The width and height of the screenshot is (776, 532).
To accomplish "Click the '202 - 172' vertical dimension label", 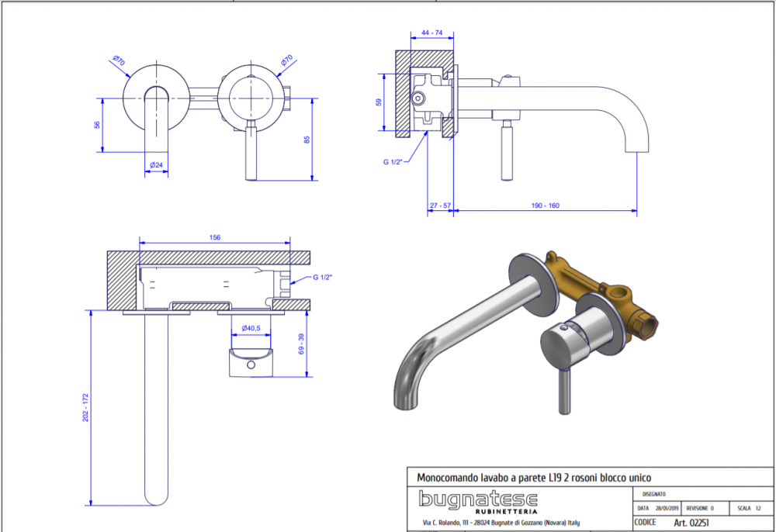I will (85, 407).
